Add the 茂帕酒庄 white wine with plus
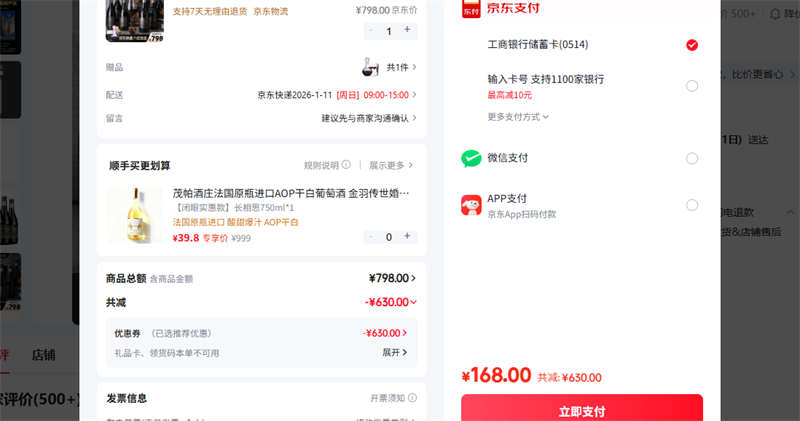 (407, 237)
